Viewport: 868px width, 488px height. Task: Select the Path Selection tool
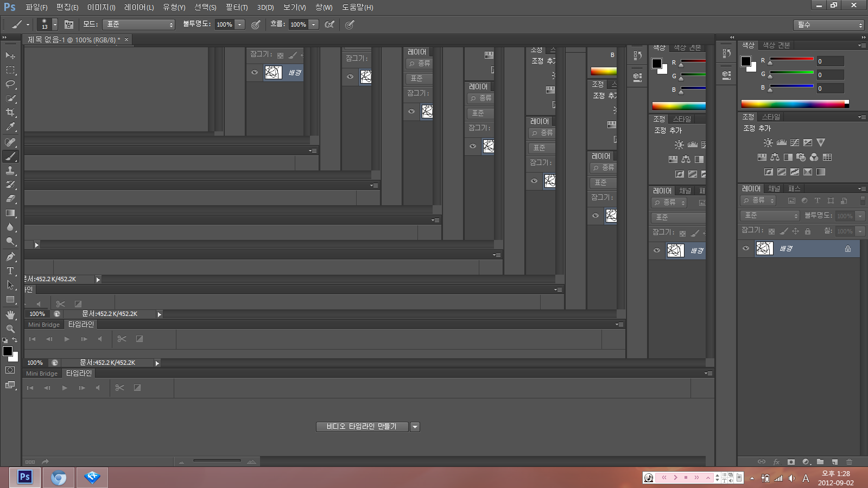click(x=10, y=285)
